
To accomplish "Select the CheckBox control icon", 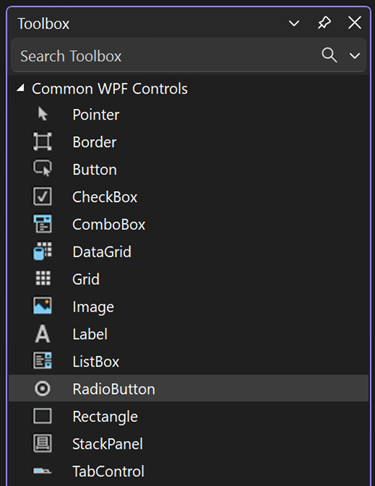I will 42,196.
